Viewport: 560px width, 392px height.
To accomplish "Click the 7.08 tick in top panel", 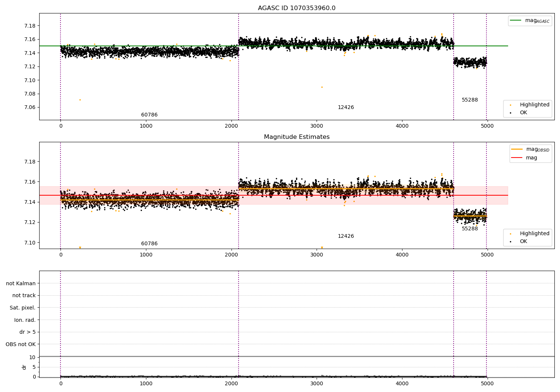I will point(30,94).
